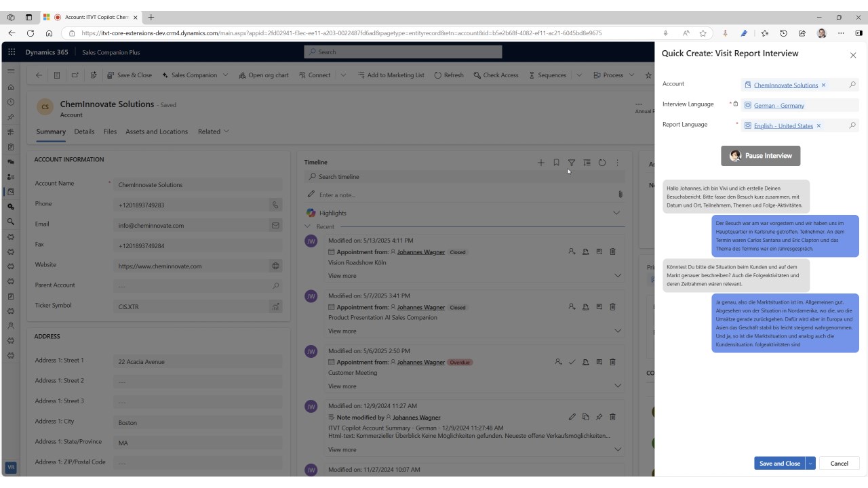Image resolution: width=868 pixels, height=488 pixels.
Task: Open the timeline filter icon
Action: [572, 163]
